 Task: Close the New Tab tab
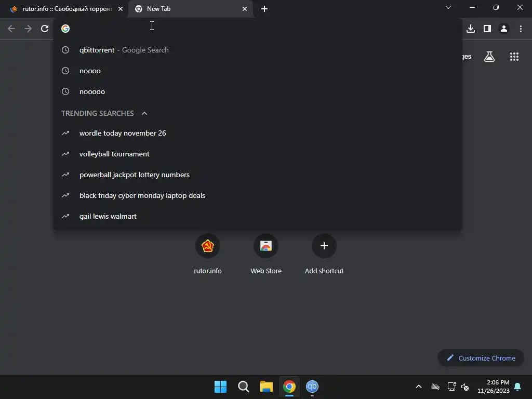coord(245,9)
